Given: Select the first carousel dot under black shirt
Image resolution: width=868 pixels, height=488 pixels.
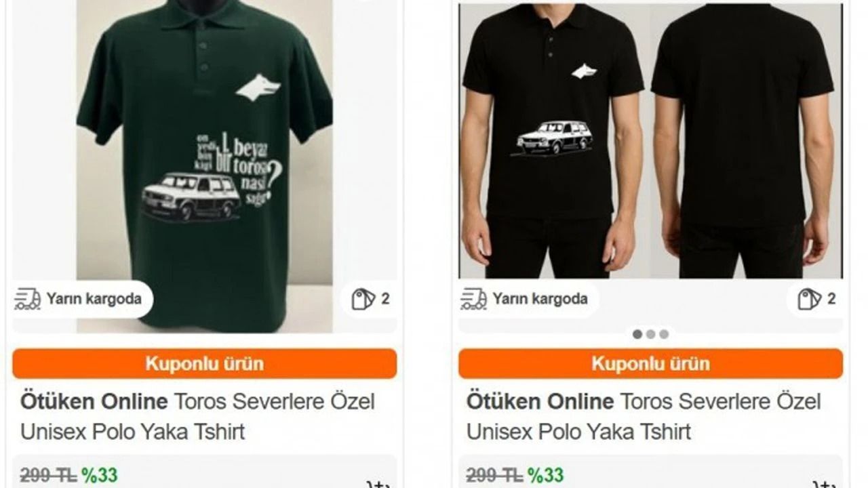Looking at the screenshot, I should pyautogui.click(x=637, y=334).
